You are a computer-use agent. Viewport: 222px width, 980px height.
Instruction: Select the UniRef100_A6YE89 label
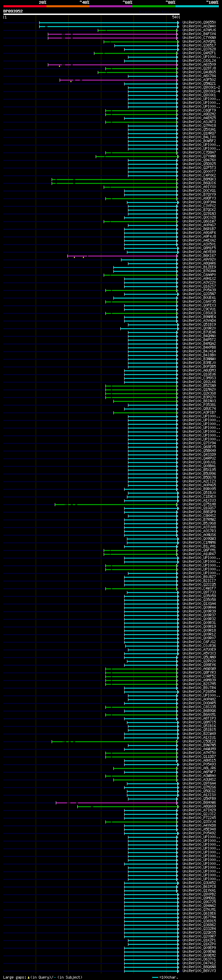199,252
